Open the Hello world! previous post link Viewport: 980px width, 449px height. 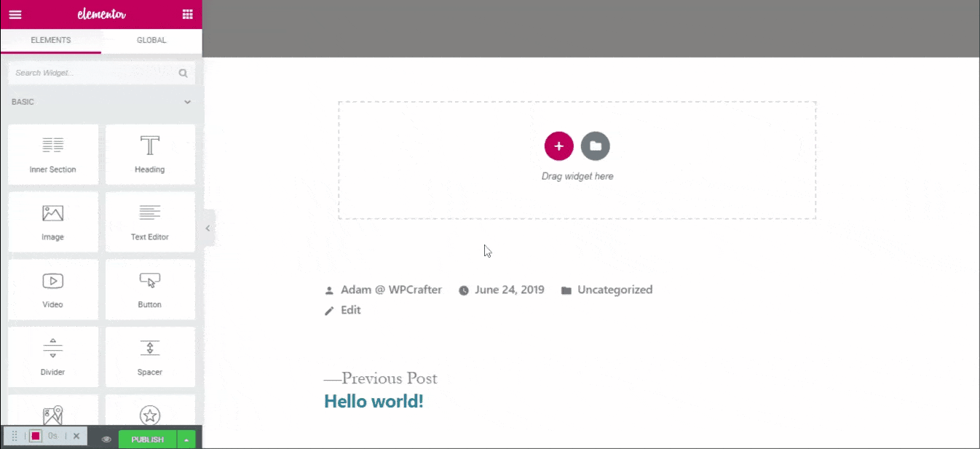click(x=374, y=401)
